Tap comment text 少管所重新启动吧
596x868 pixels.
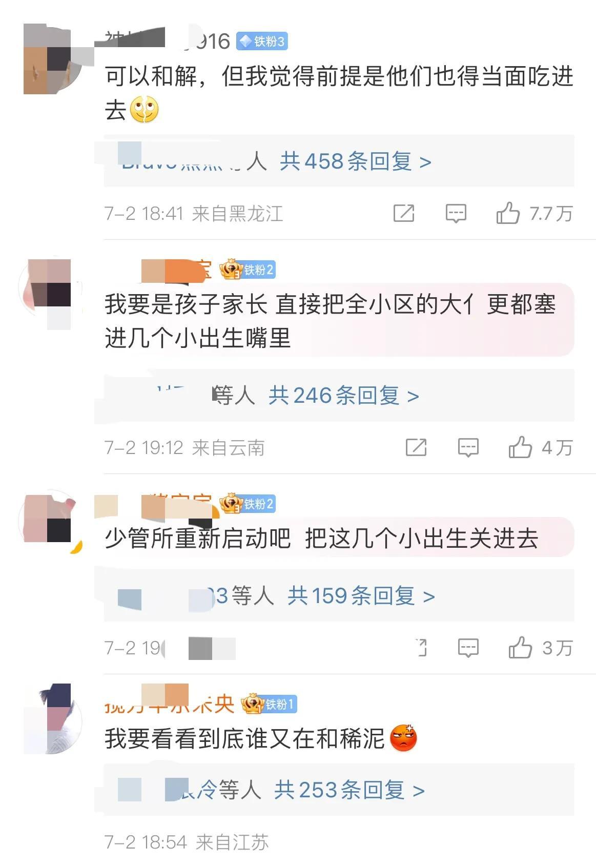click(x=198, y=538)
